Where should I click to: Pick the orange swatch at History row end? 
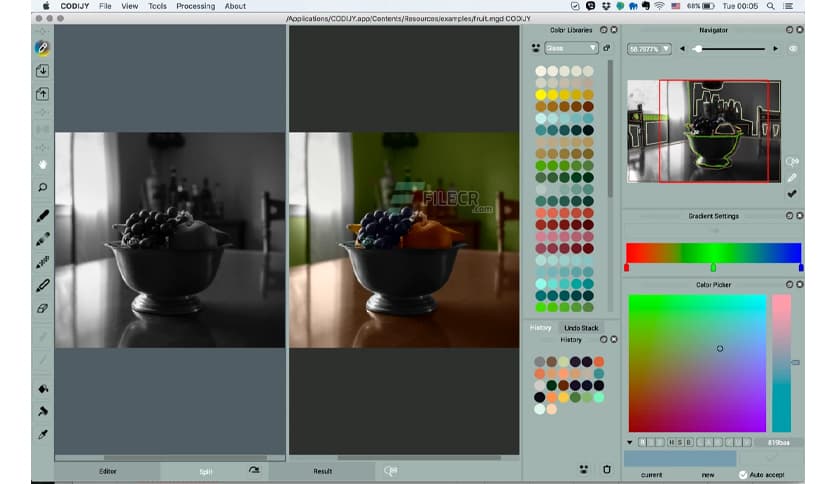pos(599,361)
